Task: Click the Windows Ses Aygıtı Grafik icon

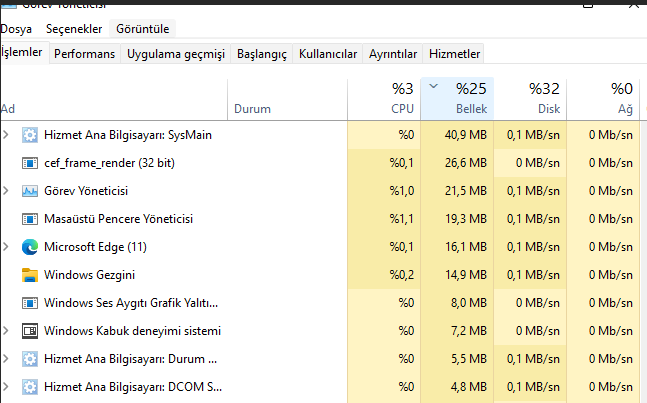Action: 30,303
